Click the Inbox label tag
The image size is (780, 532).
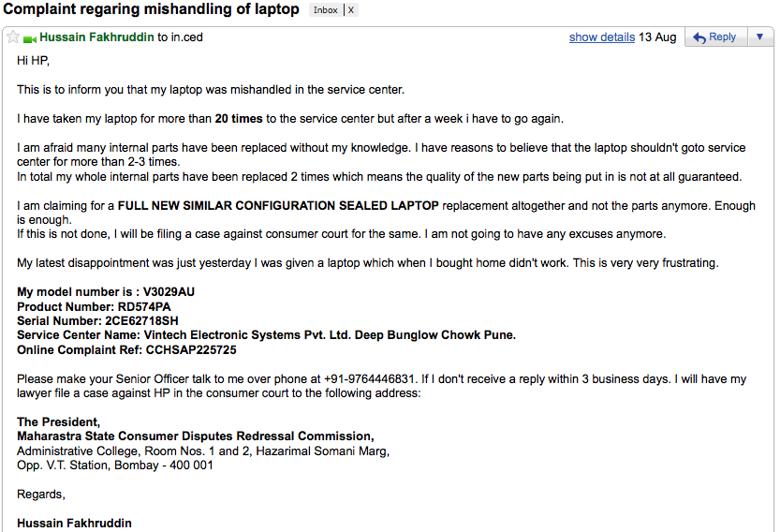click(325, 10)
